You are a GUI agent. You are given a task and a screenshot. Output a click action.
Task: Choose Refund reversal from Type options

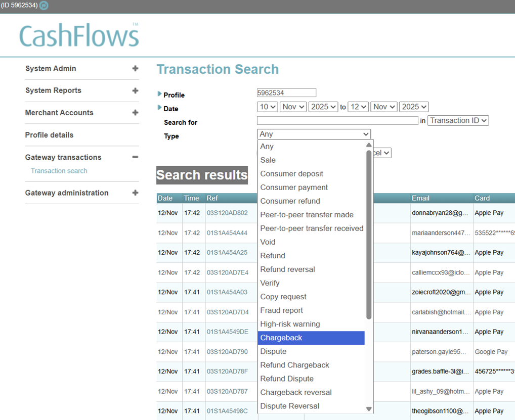[x=287, y=269]
